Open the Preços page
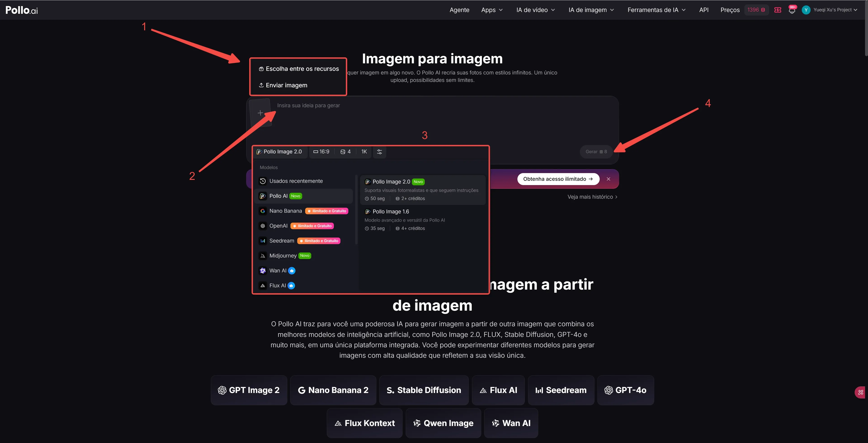Image resolution: width=868 pixels, height=443 pixels. point(730,10)
